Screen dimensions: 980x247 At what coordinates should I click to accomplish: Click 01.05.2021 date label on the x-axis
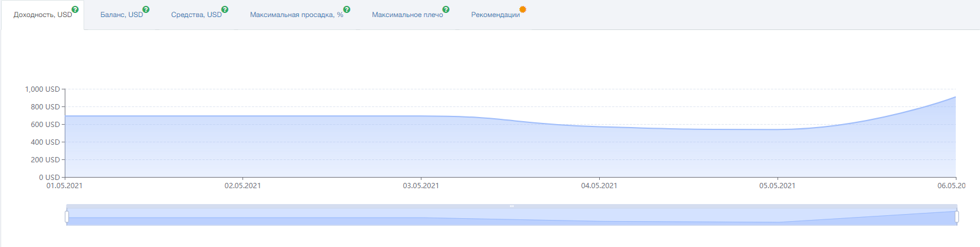65,186
